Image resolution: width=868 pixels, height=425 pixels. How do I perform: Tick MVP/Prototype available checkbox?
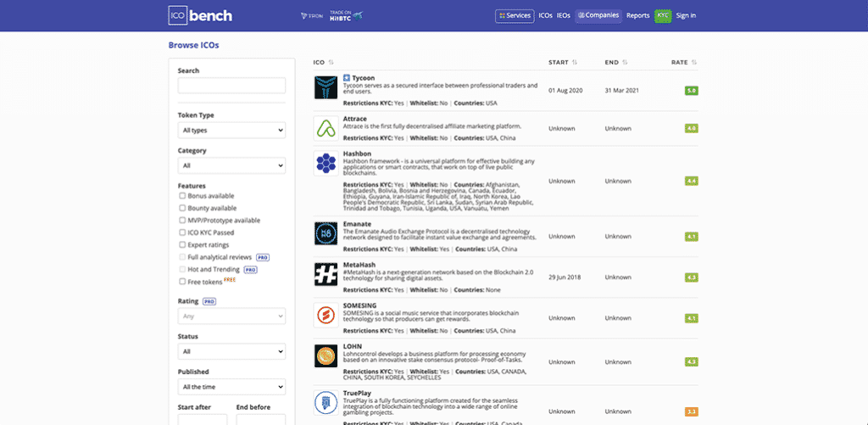[182, 221]
